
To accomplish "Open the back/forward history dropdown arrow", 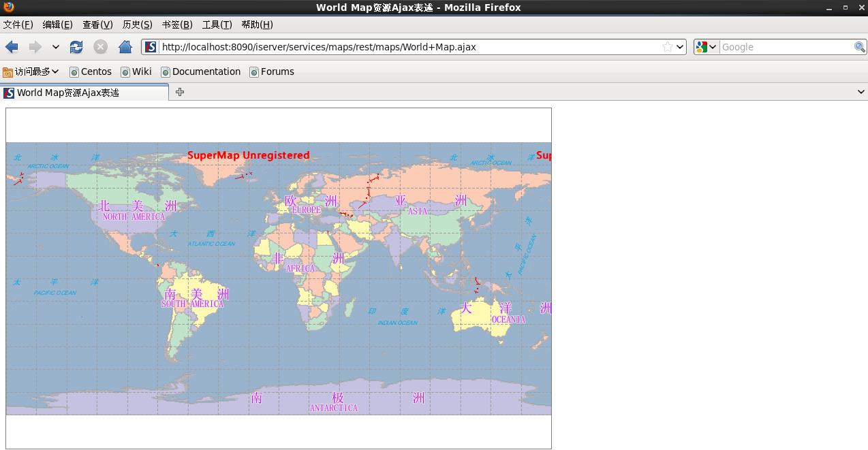I will point(56,47).
